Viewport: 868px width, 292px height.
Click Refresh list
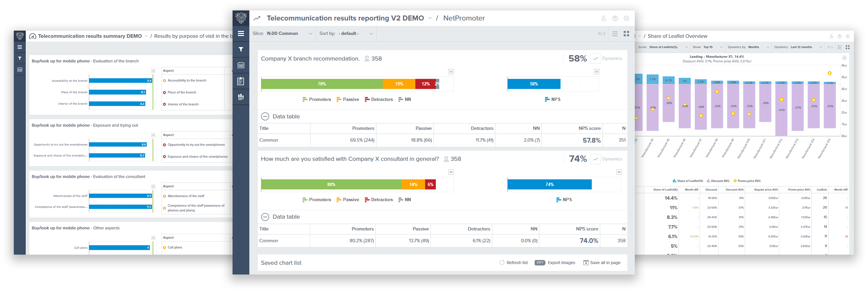point(513,263)
